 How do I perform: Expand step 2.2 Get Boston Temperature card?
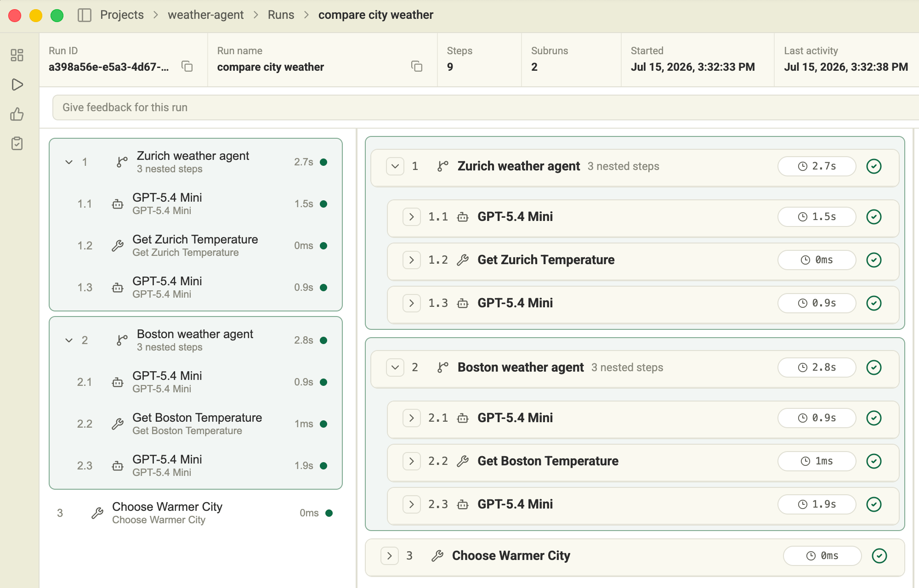click(412, 461)
